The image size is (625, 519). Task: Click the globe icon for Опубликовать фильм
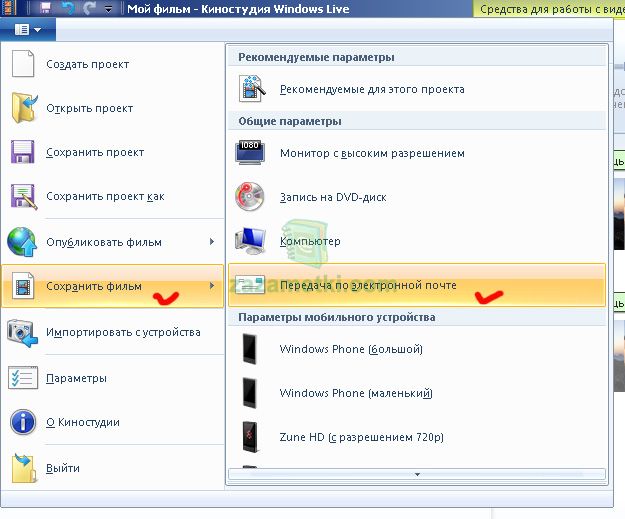click(22, 242)
